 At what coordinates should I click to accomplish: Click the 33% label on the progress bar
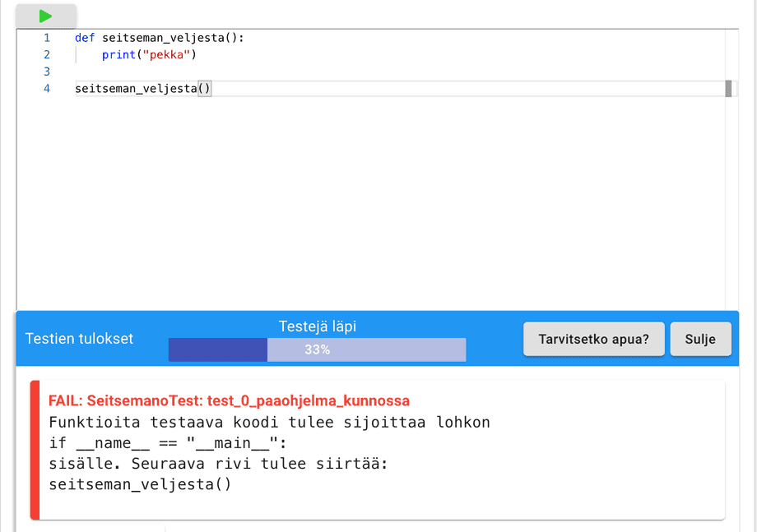click(317, 349)
